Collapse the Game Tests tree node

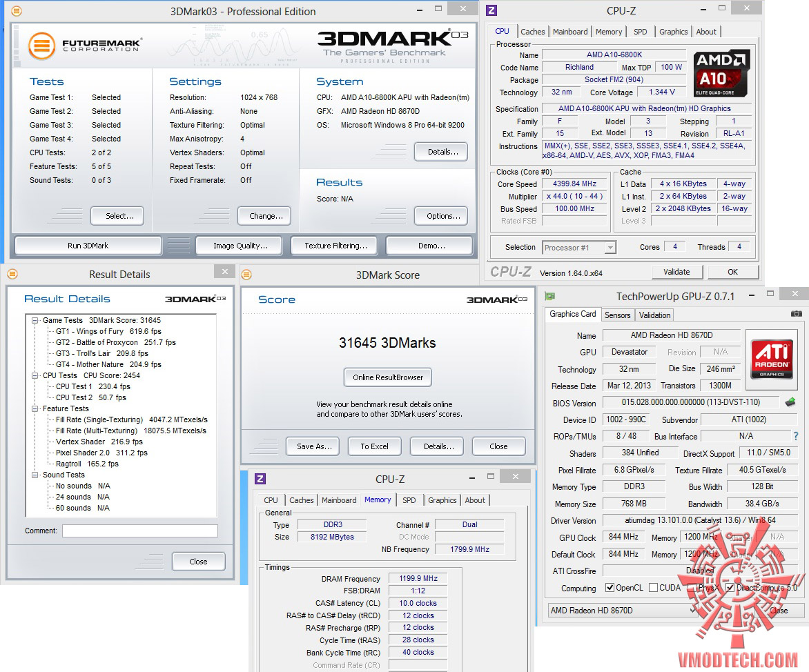pyautogui.click(x=35, y=320)
